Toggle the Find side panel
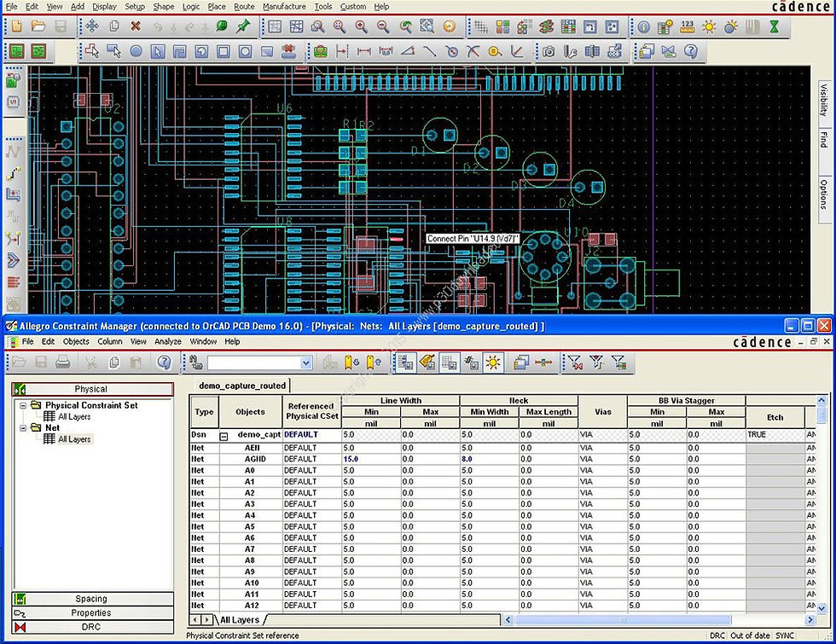Screen dimensions: 836x644 (x=823, y=139)
